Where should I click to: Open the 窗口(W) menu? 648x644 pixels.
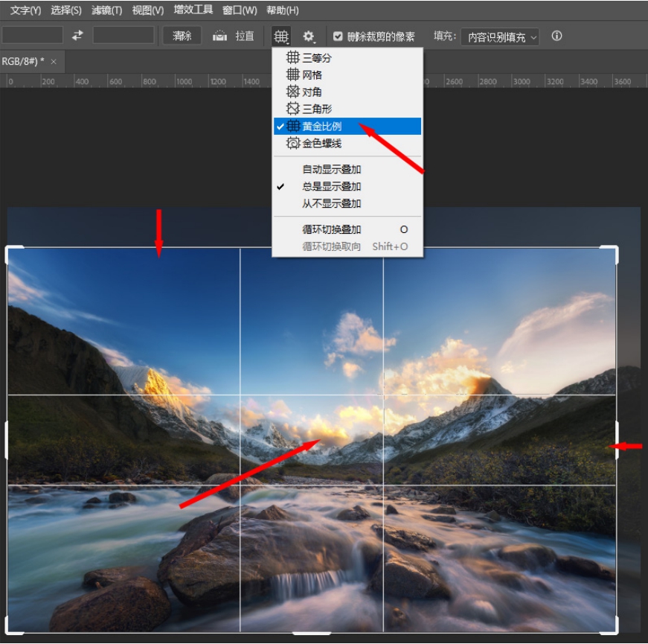(240, 10)
